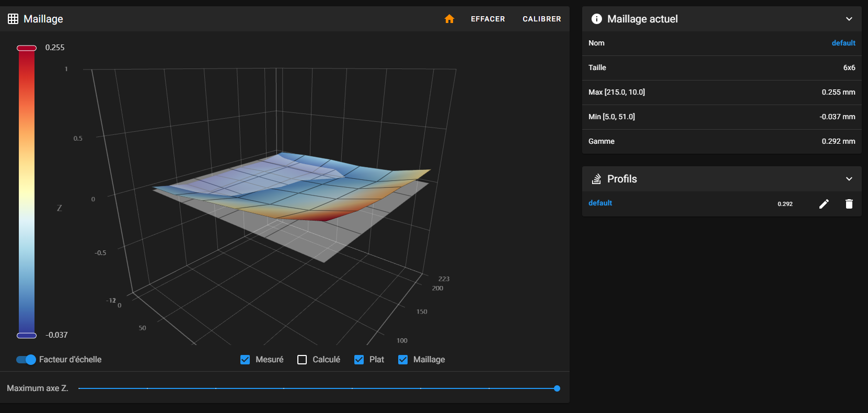Uncheck the Maillage checkbox below the chart
Screen dimensions: 868x413
tap(403, 360)
